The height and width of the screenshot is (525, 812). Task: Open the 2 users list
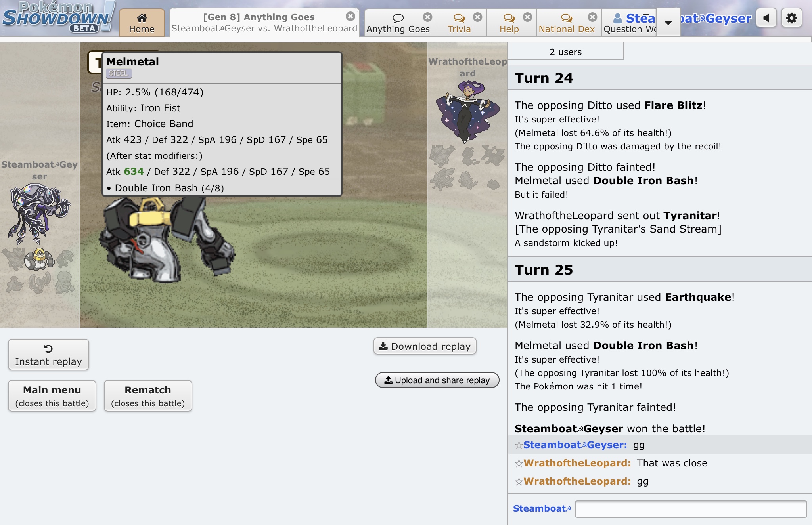coord(565,52)
